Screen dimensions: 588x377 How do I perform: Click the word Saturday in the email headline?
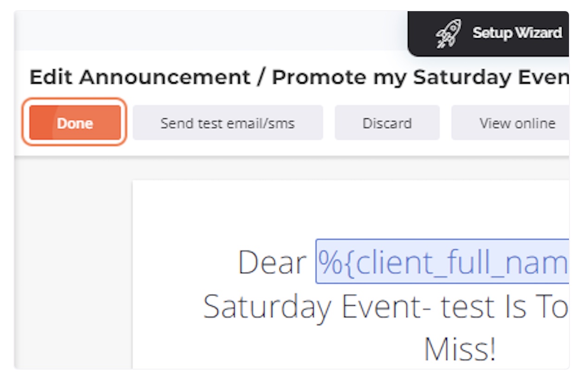point(267,307)
